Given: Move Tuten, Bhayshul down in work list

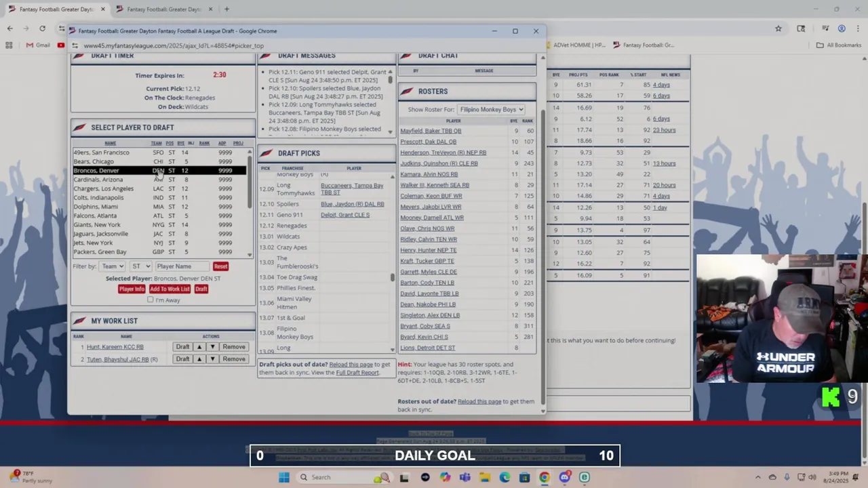Looking at the screenshot, I should click(x=212, y=359).
